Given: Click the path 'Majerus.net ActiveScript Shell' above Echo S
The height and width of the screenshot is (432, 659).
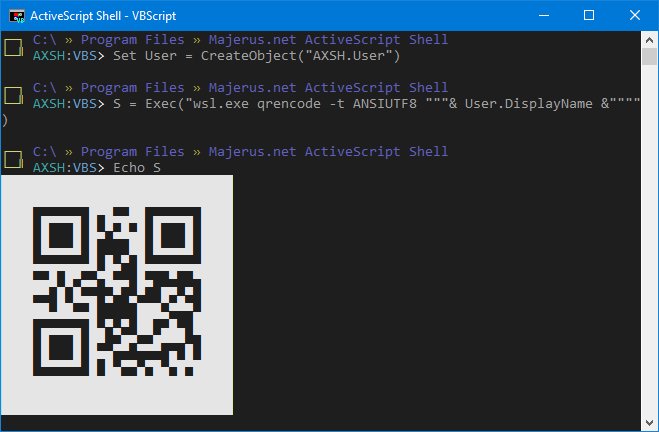Looking at the screenshot, I should [328, 152].
